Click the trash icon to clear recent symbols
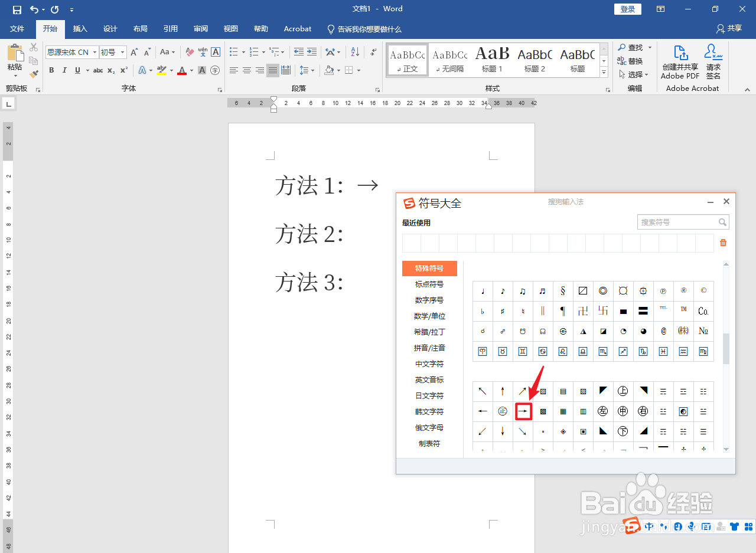Image resolution: width=756 pixels, height=553 pixels. [723, 243]
